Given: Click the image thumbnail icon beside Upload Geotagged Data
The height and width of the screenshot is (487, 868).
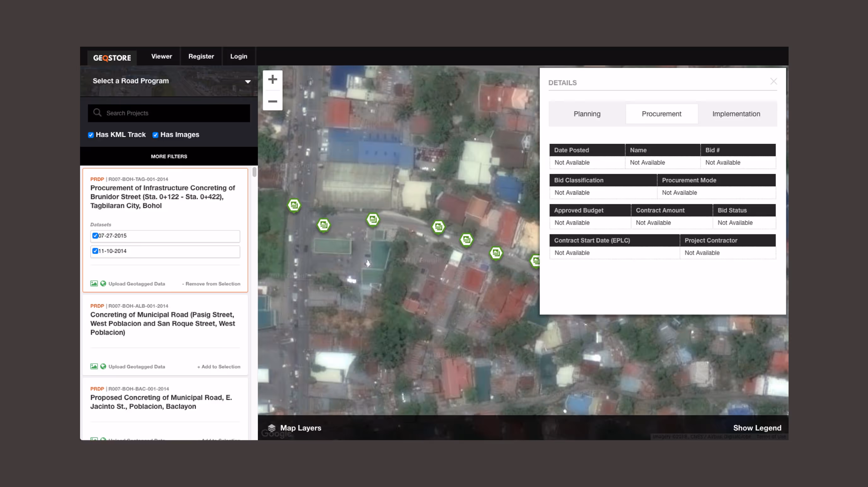Looking at the screenshot, I should click(x=94, y=283).
